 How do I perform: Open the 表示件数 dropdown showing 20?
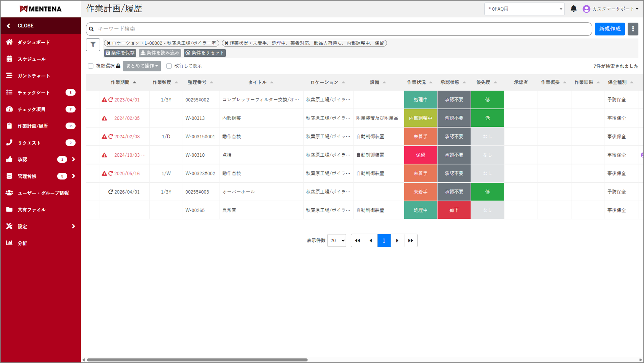(337, 240)
